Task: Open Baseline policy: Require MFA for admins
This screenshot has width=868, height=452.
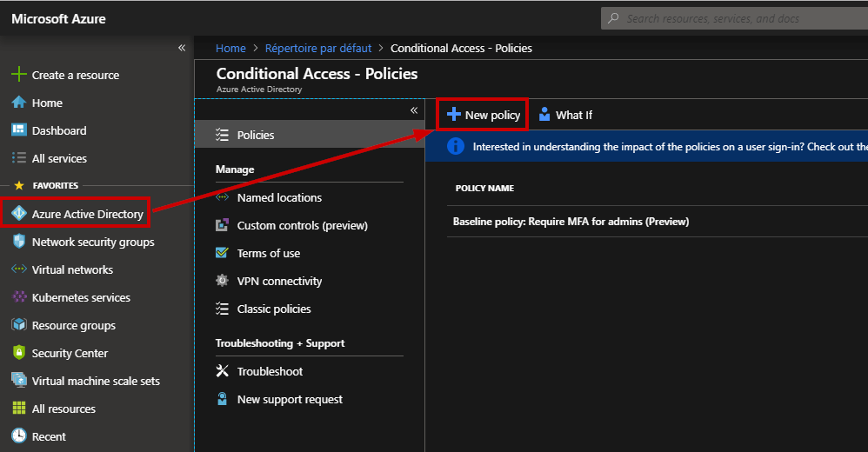Action: pos(571,222)
